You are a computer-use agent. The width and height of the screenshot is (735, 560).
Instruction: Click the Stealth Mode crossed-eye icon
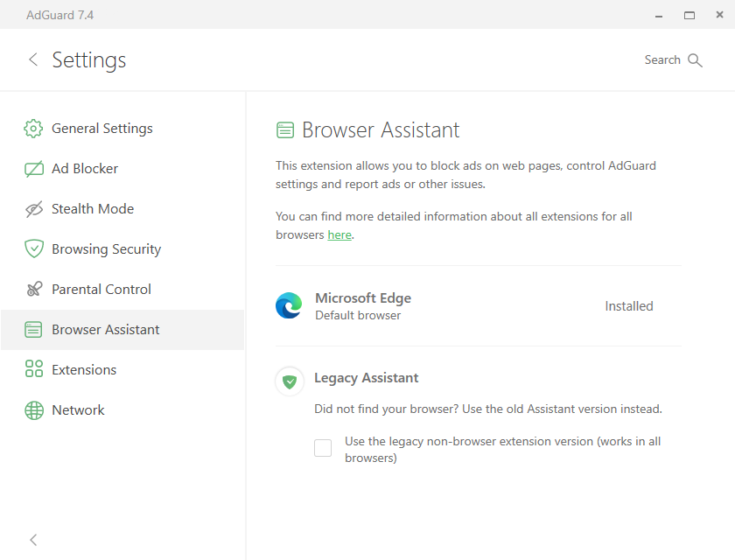[x=33, y=209]
